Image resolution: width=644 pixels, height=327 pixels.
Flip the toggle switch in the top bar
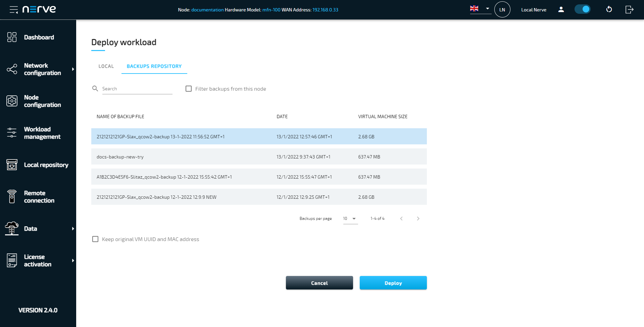pos(583,9)
